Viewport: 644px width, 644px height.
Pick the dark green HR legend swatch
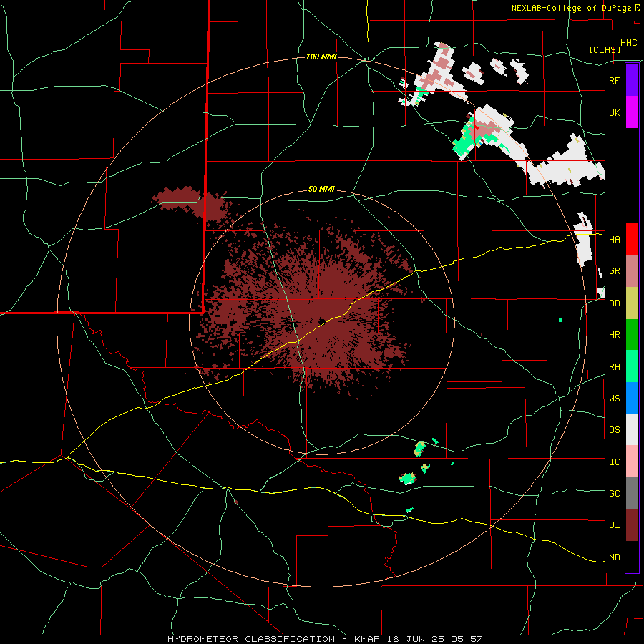click(x=632, y=335)
